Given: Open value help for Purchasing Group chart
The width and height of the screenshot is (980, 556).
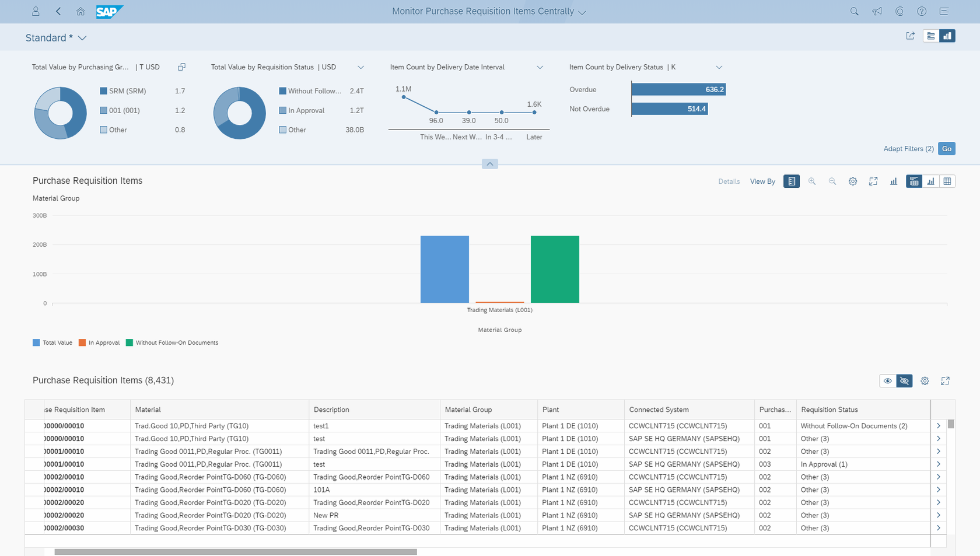Looking at the screenshot, I should (181, 67).
